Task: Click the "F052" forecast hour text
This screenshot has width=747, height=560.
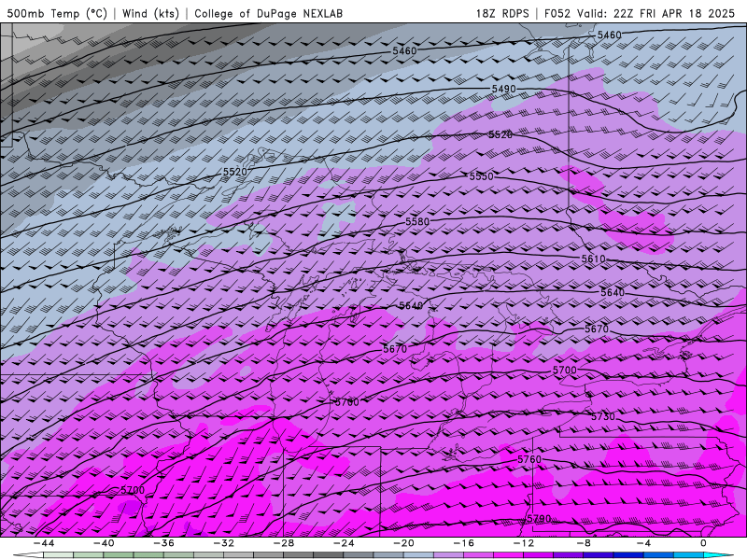Action: [557, 13]
